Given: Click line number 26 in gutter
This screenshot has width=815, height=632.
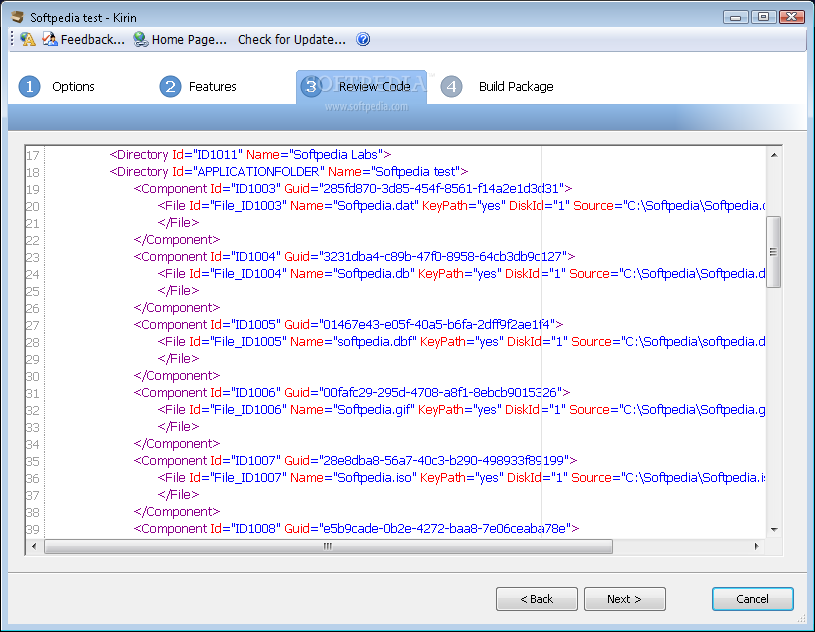Looking at the screenshot, I should 33,309.
